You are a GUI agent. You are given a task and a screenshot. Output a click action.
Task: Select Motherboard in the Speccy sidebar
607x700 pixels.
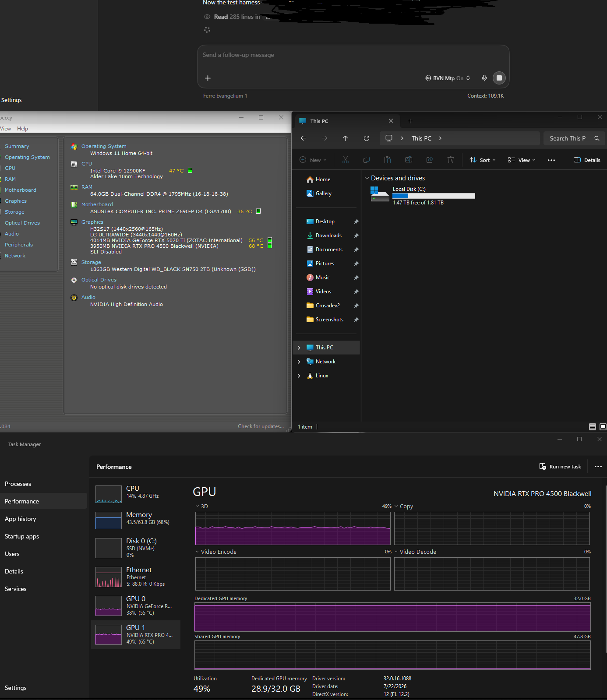click(21, 190)
